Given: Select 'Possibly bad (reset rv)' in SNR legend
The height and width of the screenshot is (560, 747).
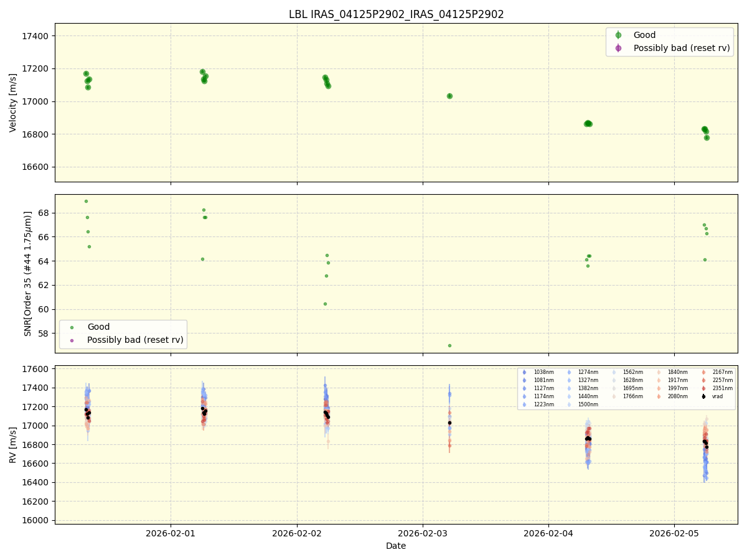Looking at the screenshot, I should pyautogui.click(x=135, y=340).
